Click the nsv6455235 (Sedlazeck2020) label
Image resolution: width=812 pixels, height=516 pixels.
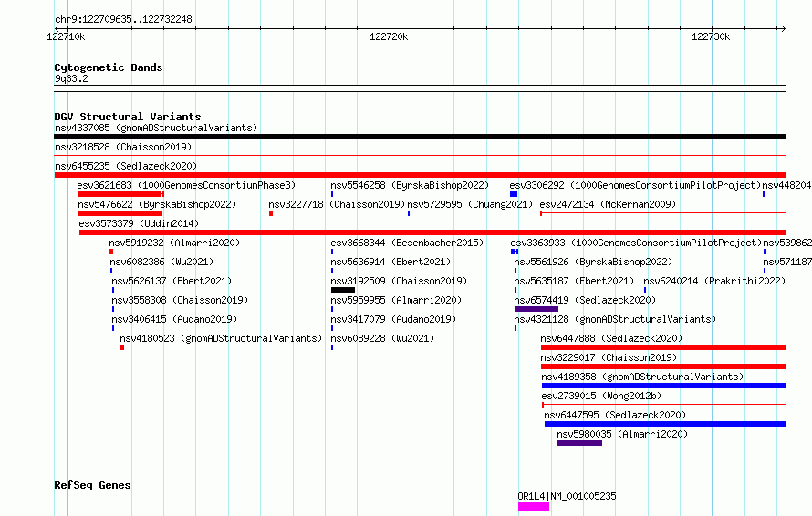coord(126,166)
